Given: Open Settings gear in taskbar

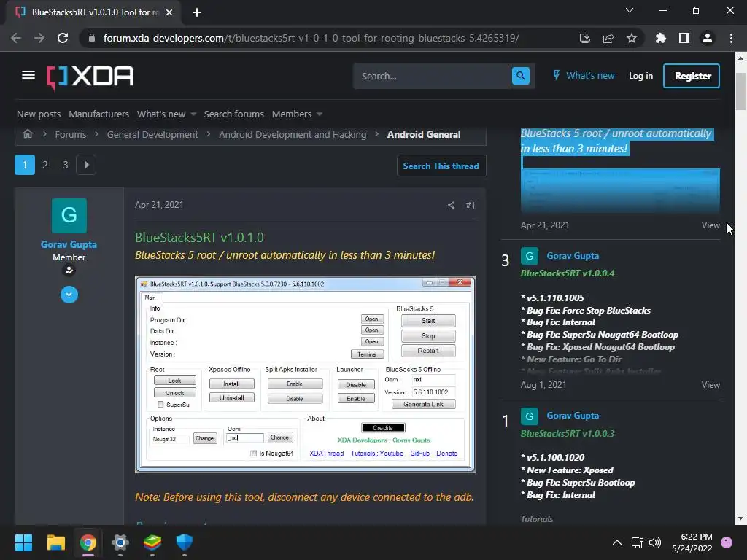Looking at the screenshot, I should 120,542.
